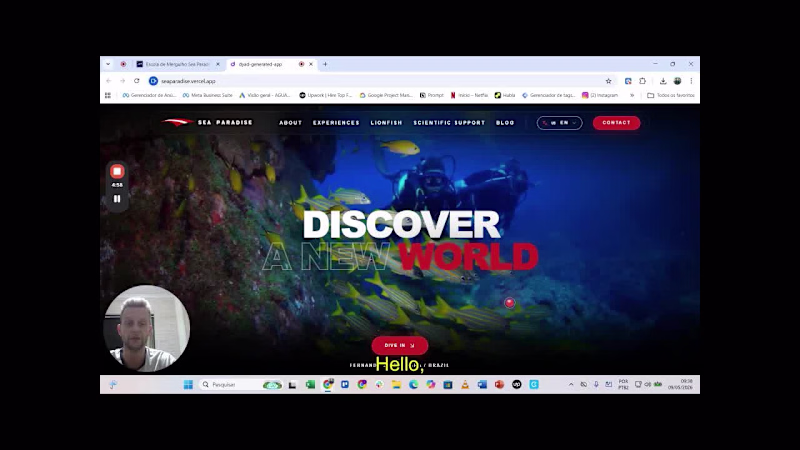
Task: Click the red Contact button
Action: pyautogui.click(x=616, y=123)
